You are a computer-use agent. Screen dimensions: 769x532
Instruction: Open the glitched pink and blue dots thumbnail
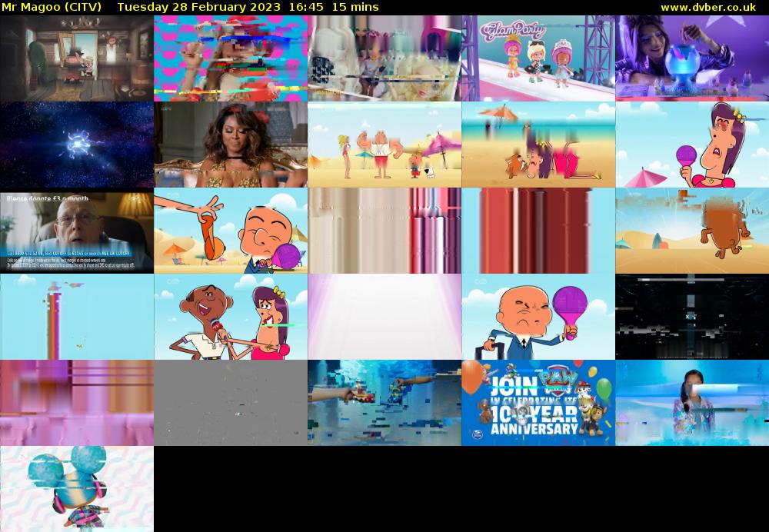pos(231,58)
